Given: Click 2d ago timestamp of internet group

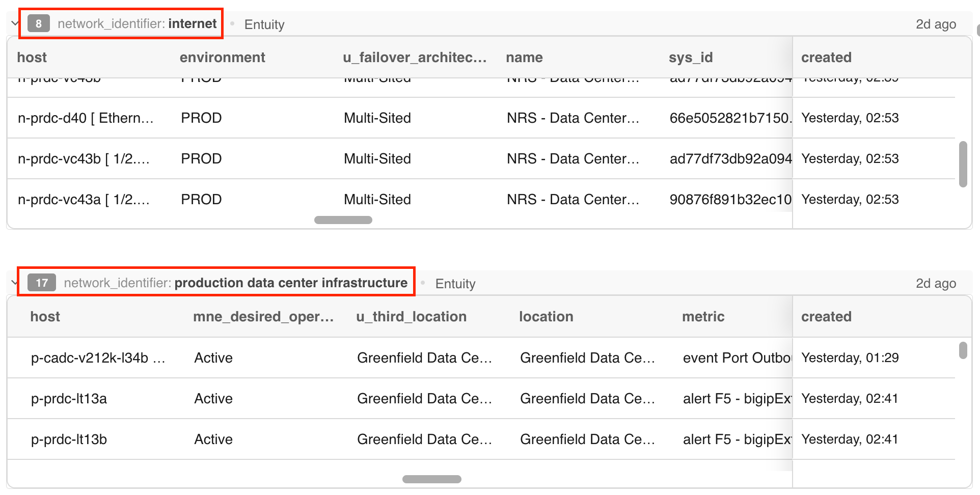Looking at the screenshot, I should tap(936, 24).
